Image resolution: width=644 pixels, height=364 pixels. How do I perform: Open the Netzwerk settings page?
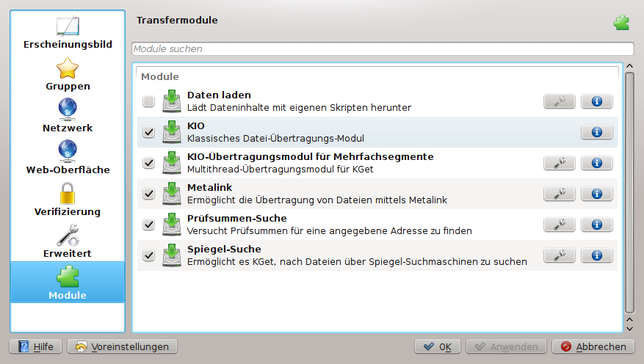(x=68, y=117)
